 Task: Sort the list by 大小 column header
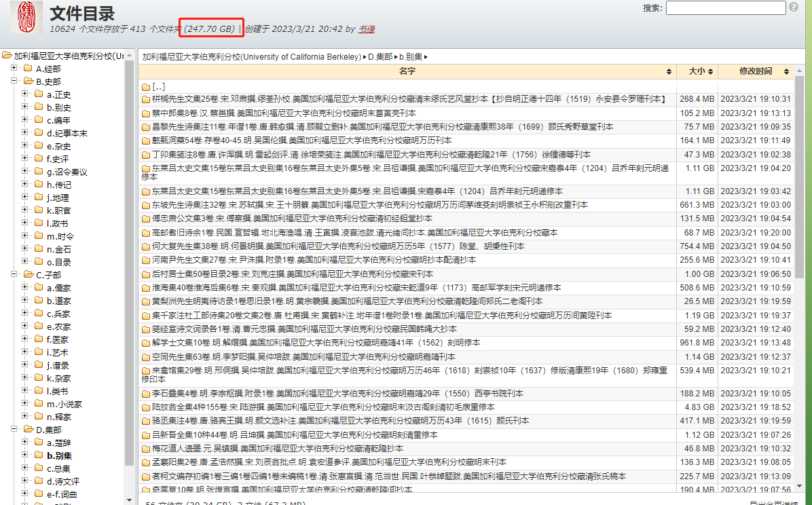(x=697, y=71)
